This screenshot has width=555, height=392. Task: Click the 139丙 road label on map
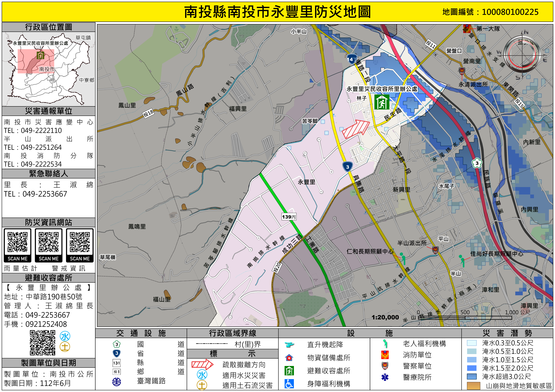click(x=289, y=217)
